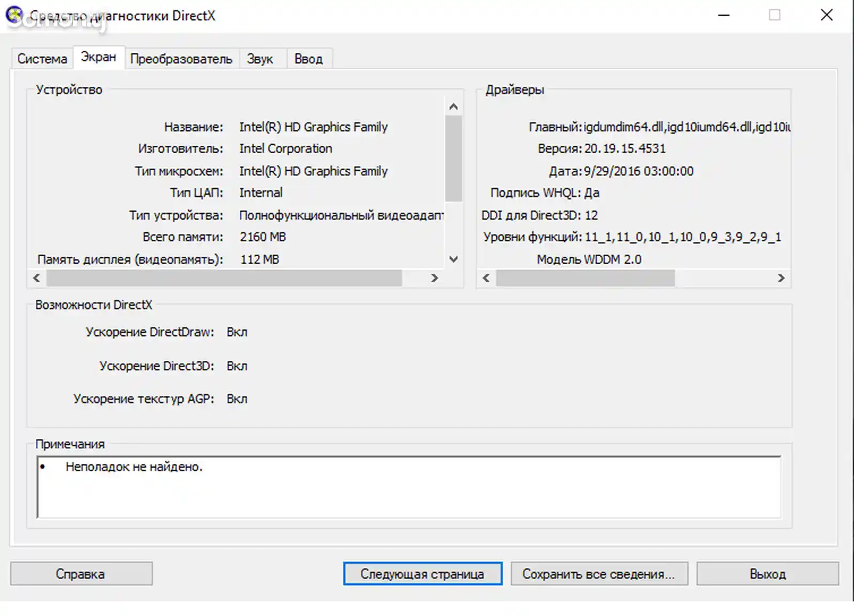This screenshot has height=616, width=854.
Task: Click the Модель WDDM 2.0 entry
Action: (589, 259)
